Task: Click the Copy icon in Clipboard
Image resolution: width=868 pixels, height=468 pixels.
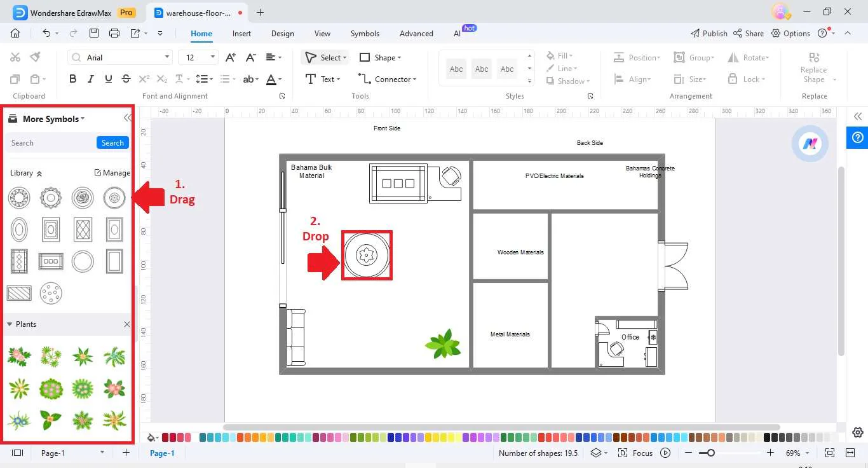Action: pyautogui.click(x=15, y=79)
